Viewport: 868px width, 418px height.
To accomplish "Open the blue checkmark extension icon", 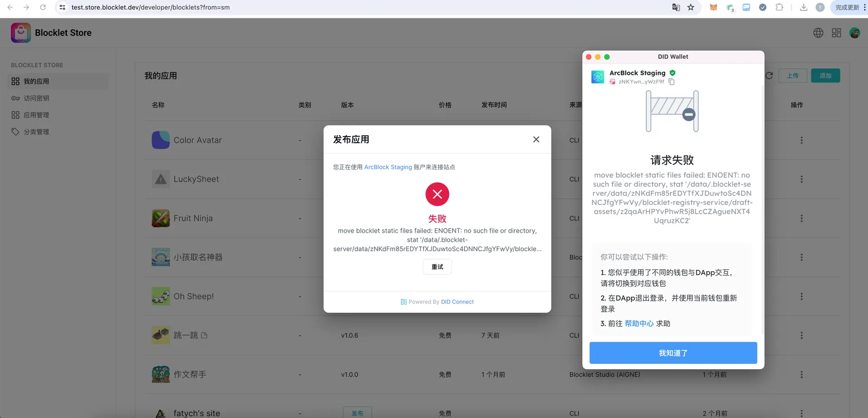I will [763, 8].
